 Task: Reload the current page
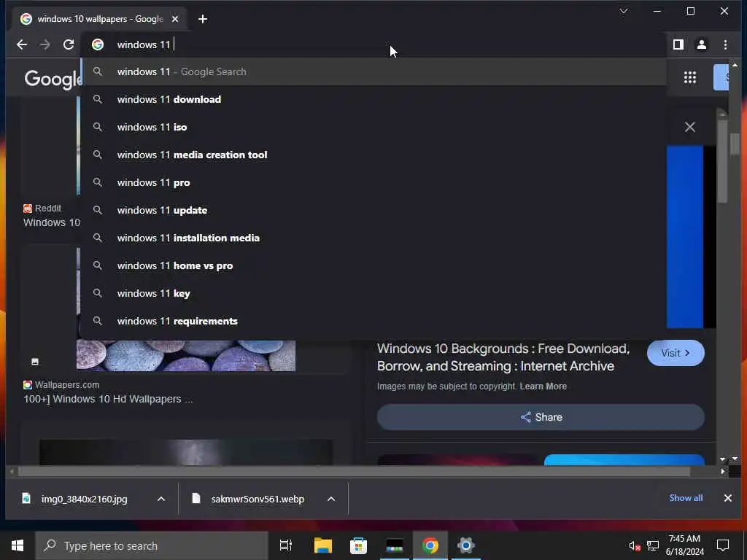click(69, 44)
